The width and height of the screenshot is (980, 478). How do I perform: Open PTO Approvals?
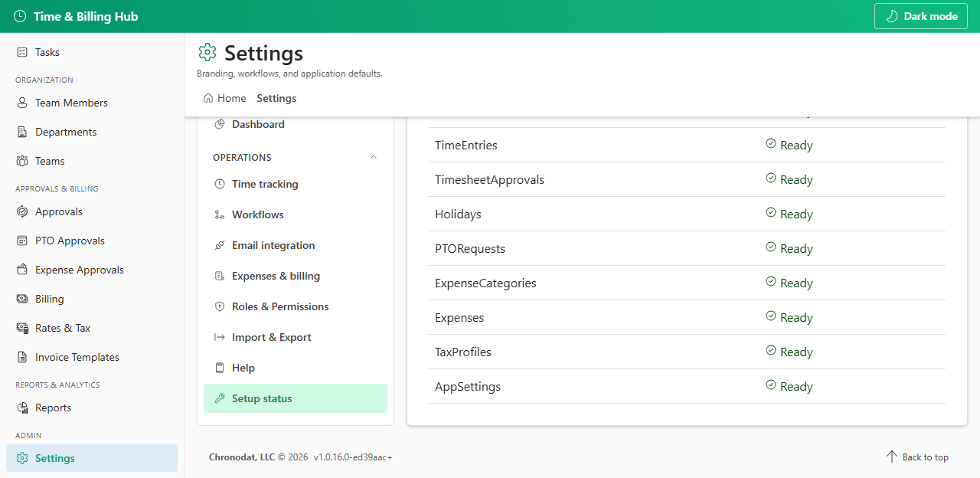click(92, 241)
